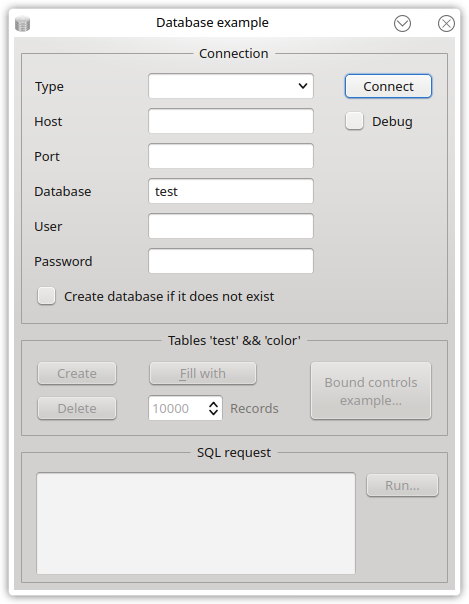Open the Type dropdown list
Viewport: 469px width, 604px height.
[231, 86]
